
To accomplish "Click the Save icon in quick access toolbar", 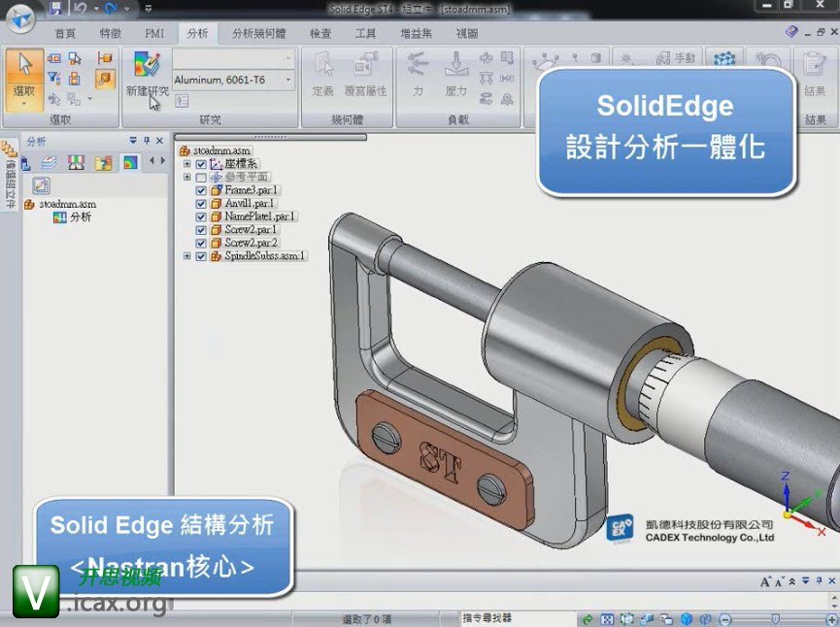I will (55, 8).
